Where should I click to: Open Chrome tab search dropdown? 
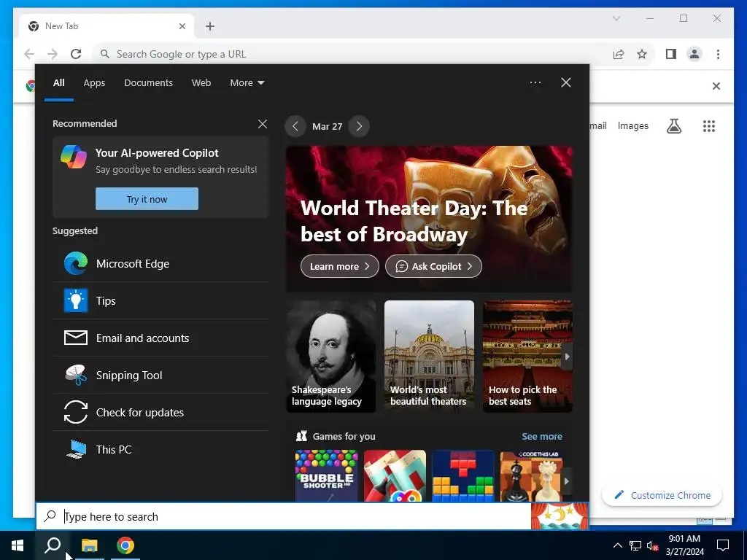coord(616,18)
